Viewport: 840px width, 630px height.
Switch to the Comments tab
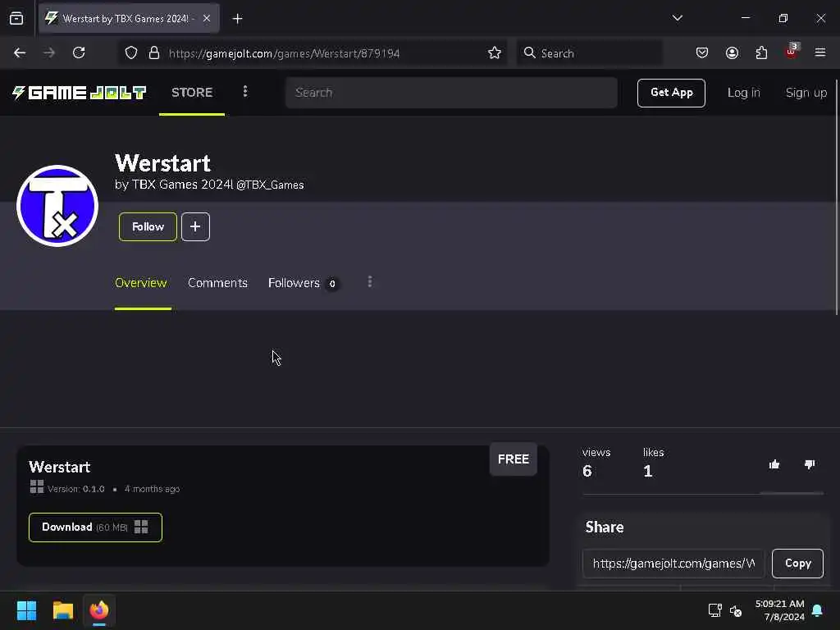[x=217, y=283]
